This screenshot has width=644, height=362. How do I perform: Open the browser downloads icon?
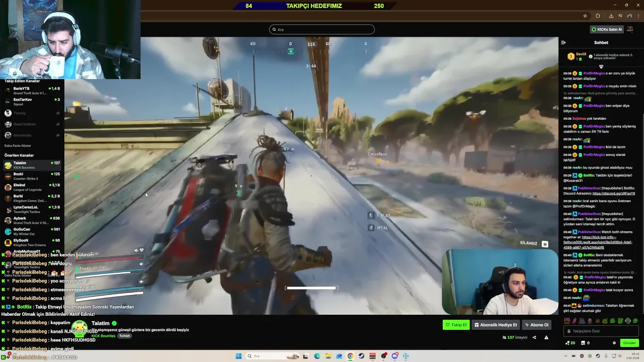(x=611, y=16)
